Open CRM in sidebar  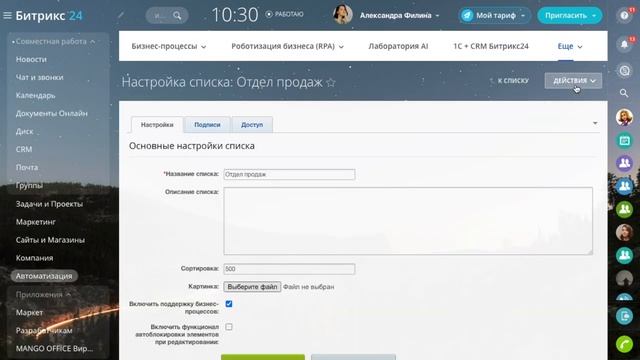[x=24, y=149]
